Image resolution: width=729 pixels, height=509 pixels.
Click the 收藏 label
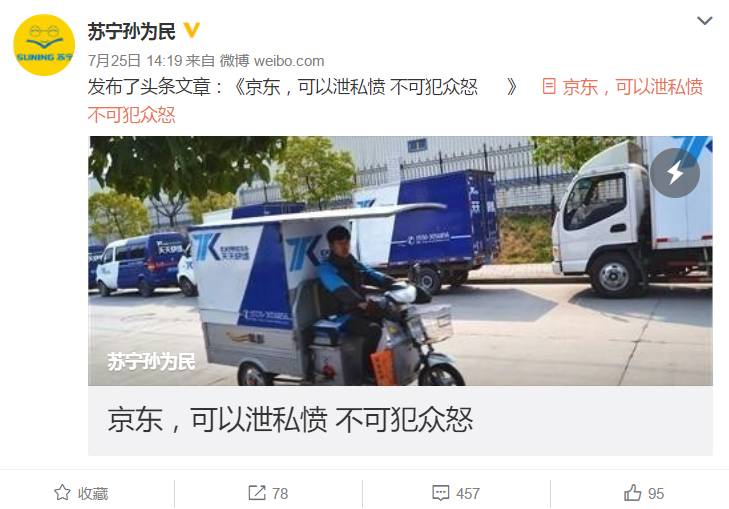pyautogui.click(x=93, y=494)
